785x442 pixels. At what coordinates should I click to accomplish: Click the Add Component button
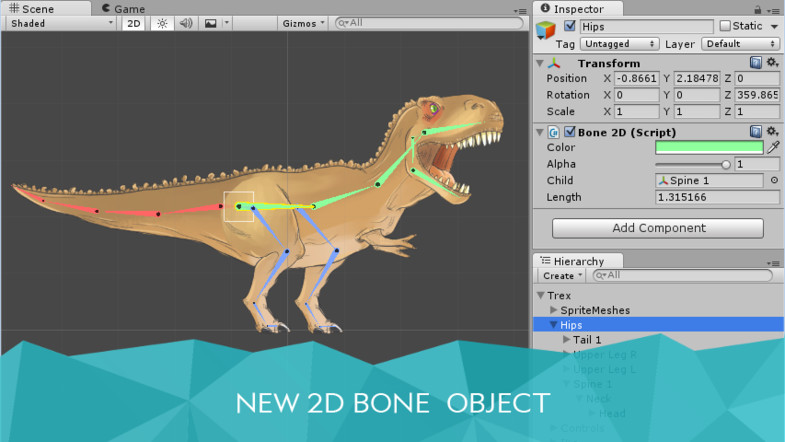[657, 228]
